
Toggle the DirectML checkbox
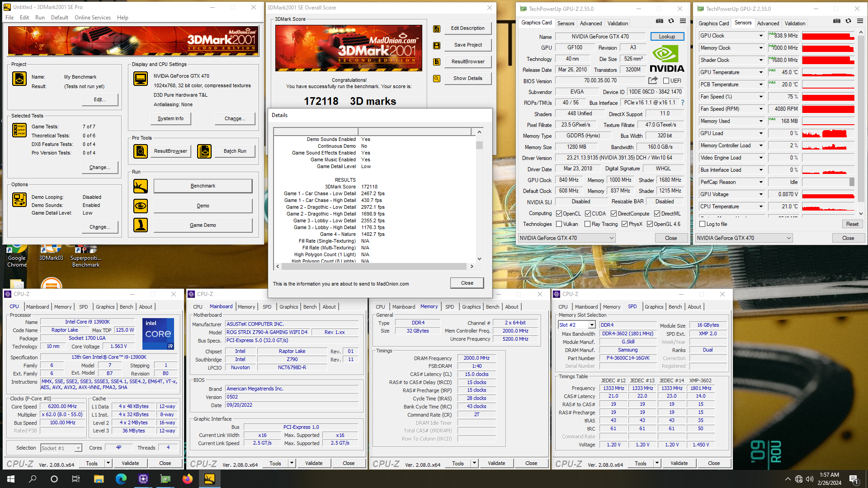(657, 214)
